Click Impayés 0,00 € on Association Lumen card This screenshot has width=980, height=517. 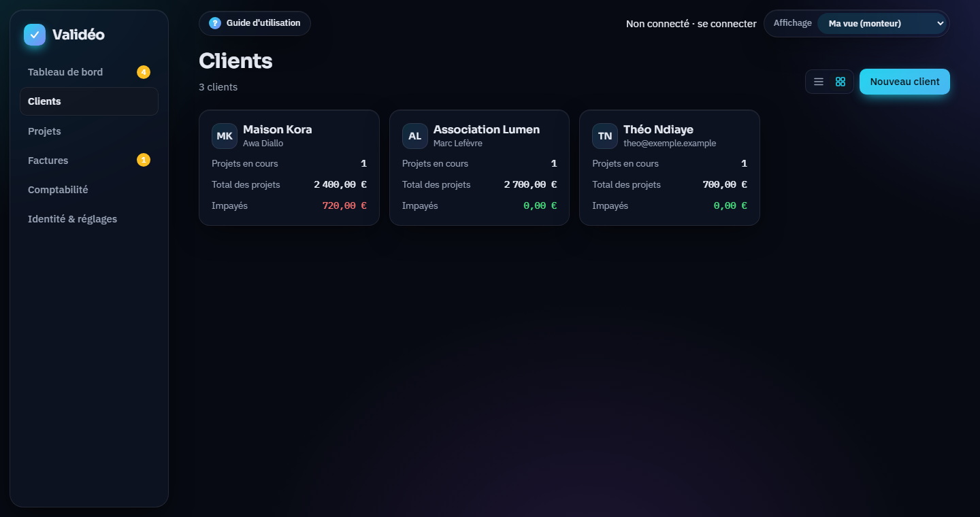click(x=540, y=205)
